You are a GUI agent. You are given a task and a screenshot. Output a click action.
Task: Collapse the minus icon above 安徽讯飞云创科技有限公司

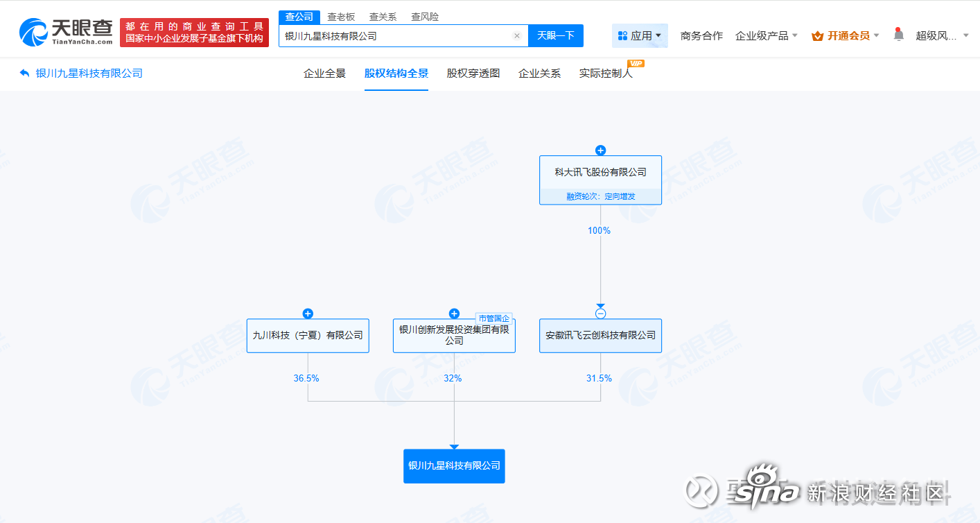[600, 314]
